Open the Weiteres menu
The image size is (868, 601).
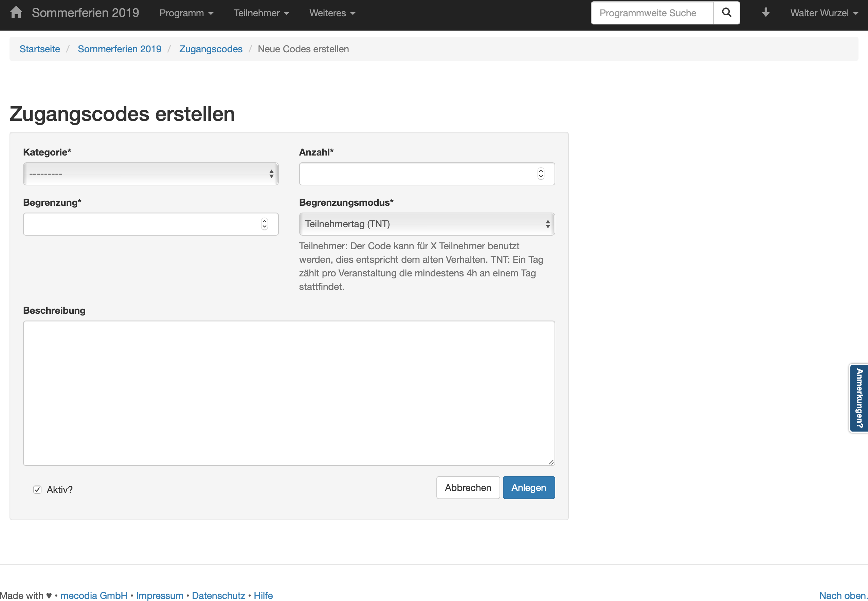point(332,13)
